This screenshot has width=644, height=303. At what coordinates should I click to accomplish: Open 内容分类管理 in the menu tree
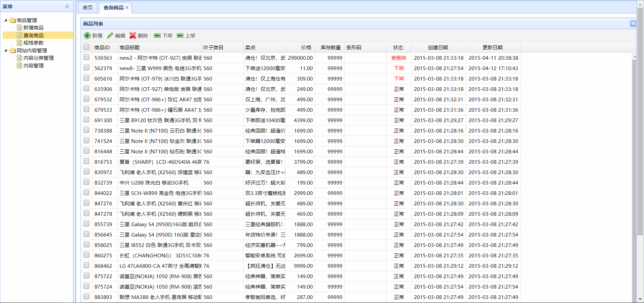click(39, 58)
